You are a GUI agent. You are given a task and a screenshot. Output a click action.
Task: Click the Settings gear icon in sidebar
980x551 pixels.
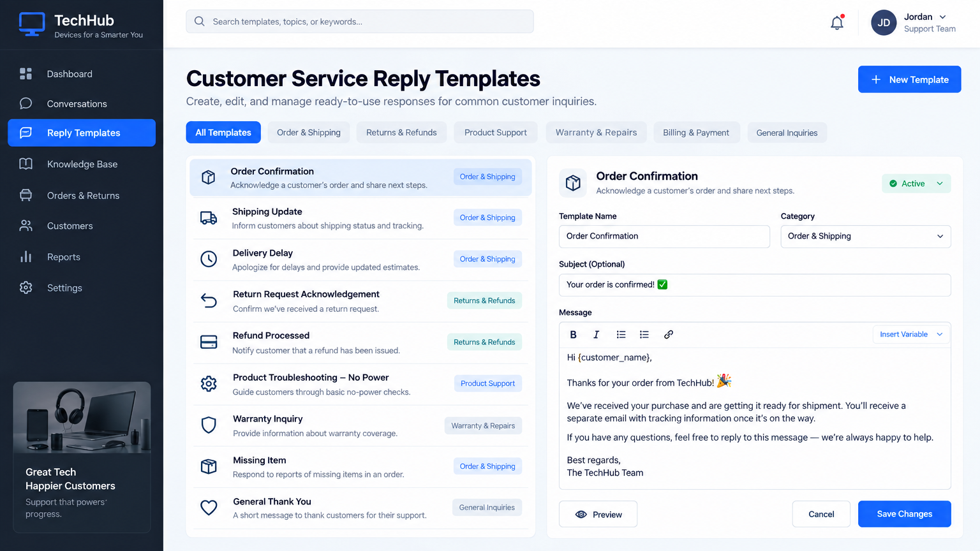tap(26, 288)
